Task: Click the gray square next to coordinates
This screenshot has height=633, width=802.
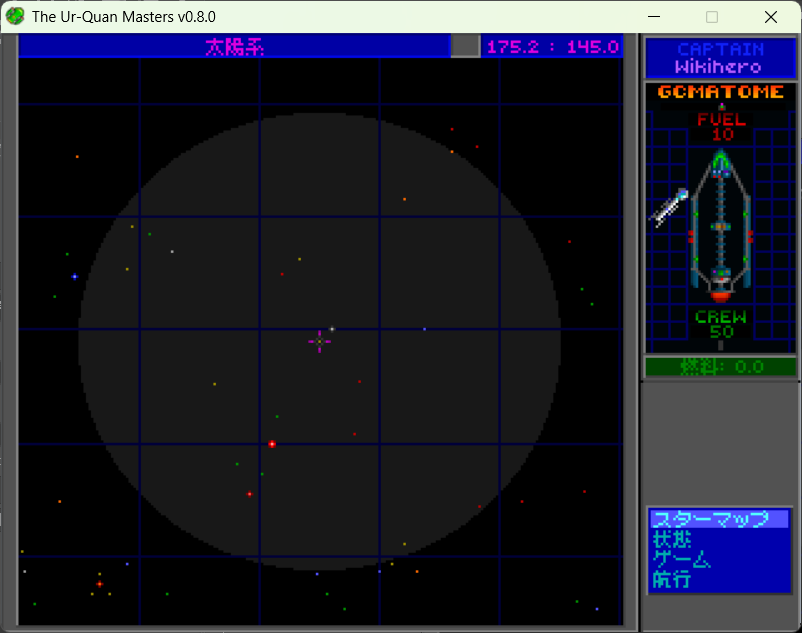Action: pyautogui.click(x=465, y=46)
